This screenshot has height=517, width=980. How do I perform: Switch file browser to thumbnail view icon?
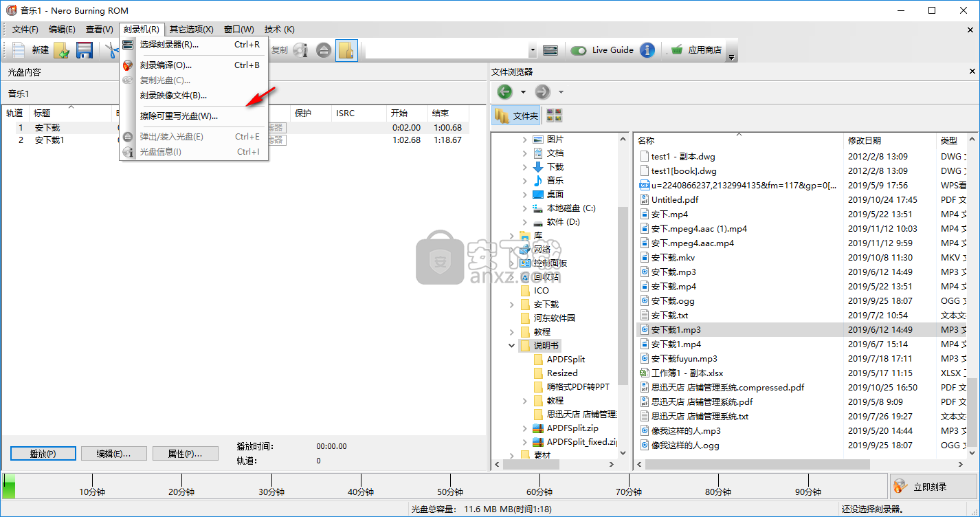click(554, 115)
